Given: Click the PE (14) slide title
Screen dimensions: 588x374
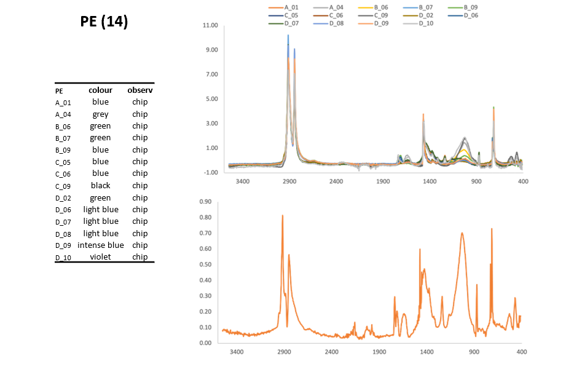Looking at the screenshot, I should 104,22.
